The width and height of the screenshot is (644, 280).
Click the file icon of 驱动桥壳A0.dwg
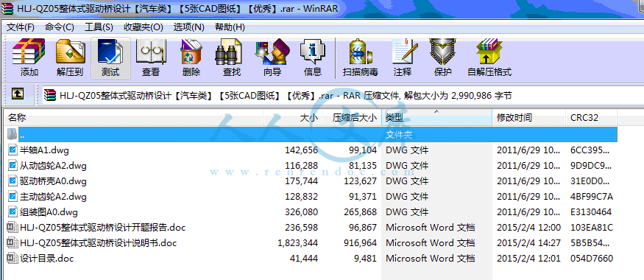(13, 181)
